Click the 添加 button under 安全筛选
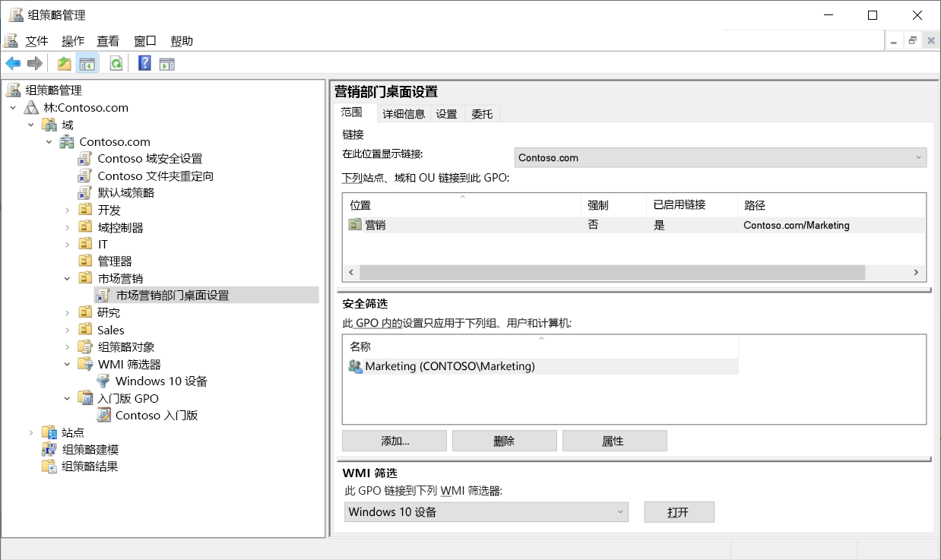The height and width of the screenshot is (560, 941). pos(395,440)
